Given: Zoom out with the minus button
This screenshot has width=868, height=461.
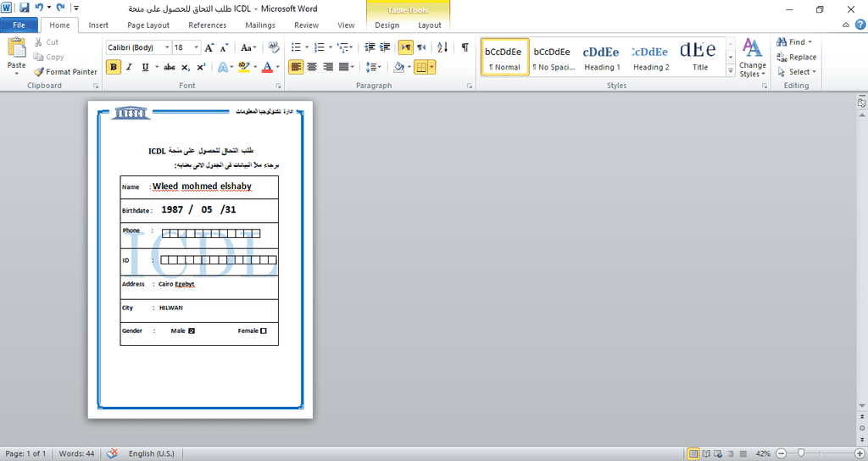Looking at the screenshot, I should coord(781,454).
